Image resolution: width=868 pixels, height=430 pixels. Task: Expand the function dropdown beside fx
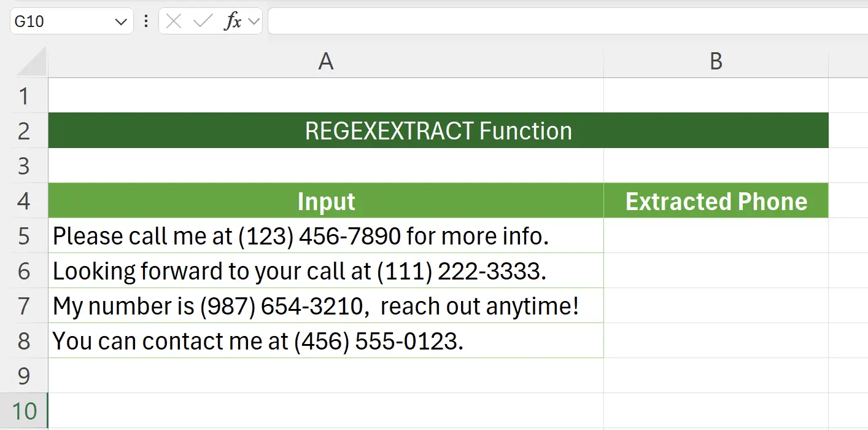click(x=253, y=21)
